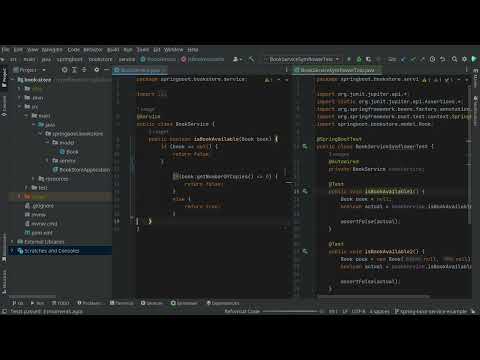Open the Refactor menu

(x=93, y=49)
